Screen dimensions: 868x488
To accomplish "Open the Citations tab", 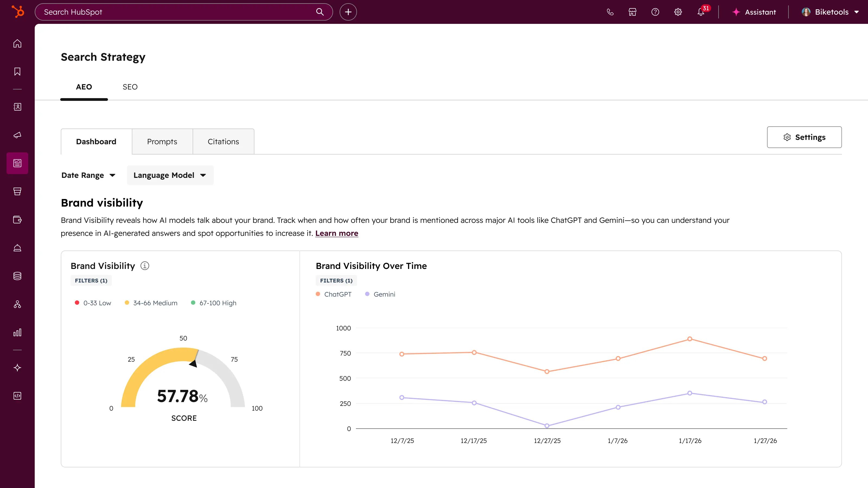I will (223, 142).
